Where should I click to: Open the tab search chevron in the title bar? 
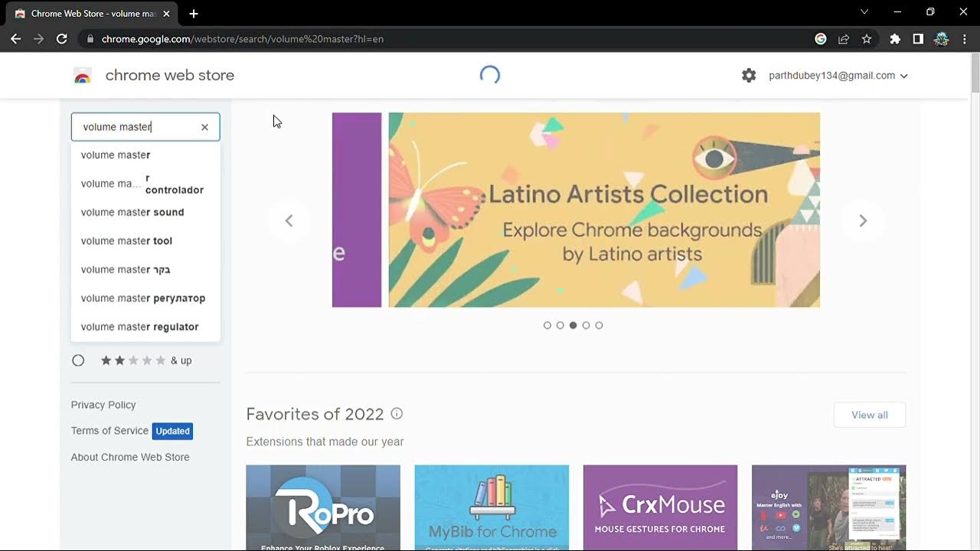point(864,11)
